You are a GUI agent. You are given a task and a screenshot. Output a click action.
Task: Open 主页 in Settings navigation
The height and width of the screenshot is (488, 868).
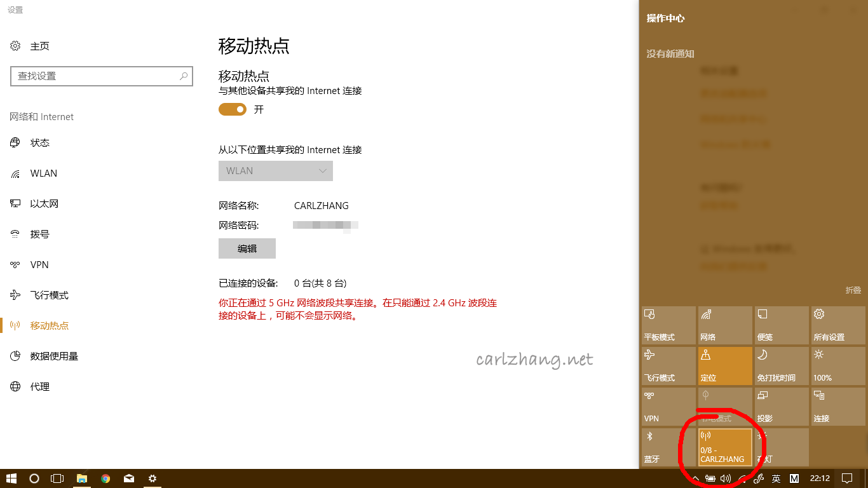[x=38, y=45]
